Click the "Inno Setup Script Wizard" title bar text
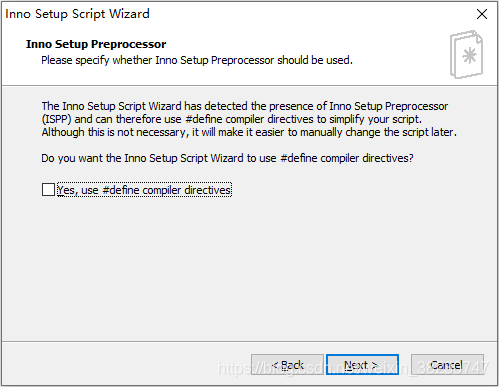Viewport: 499px width, 387px height. click(77, 14)
